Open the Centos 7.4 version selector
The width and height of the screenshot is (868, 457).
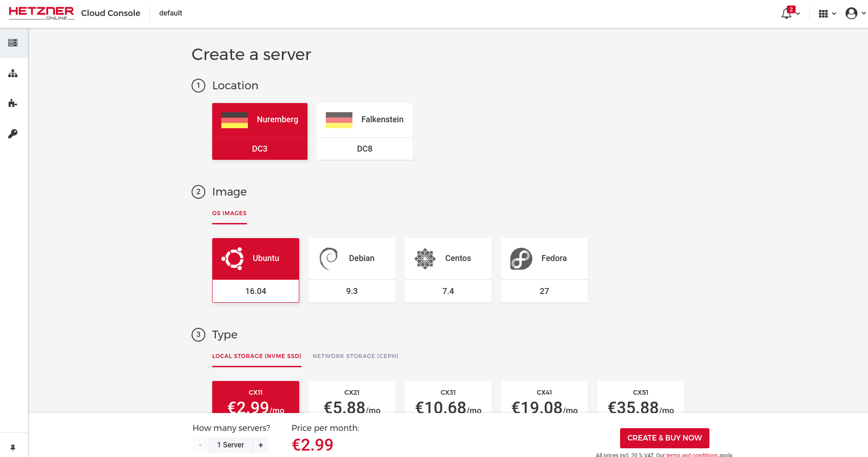coord(448,291)
